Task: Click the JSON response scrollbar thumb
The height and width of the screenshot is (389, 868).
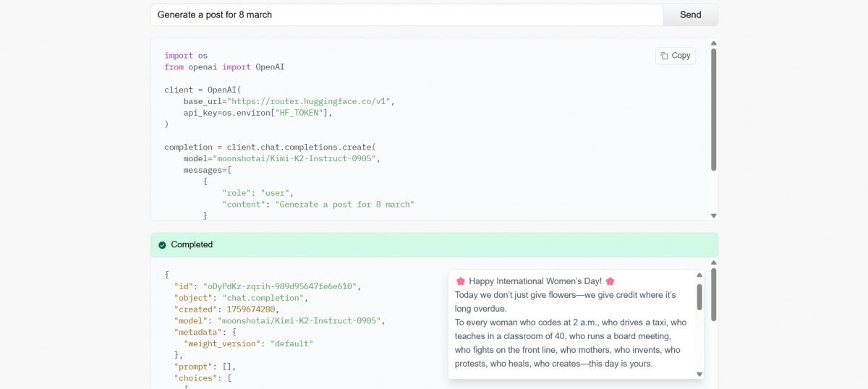Action: tap(714, 294)
